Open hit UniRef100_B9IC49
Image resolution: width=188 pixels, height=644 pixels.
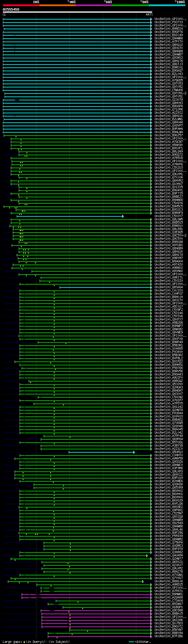(x=169, y=35)
